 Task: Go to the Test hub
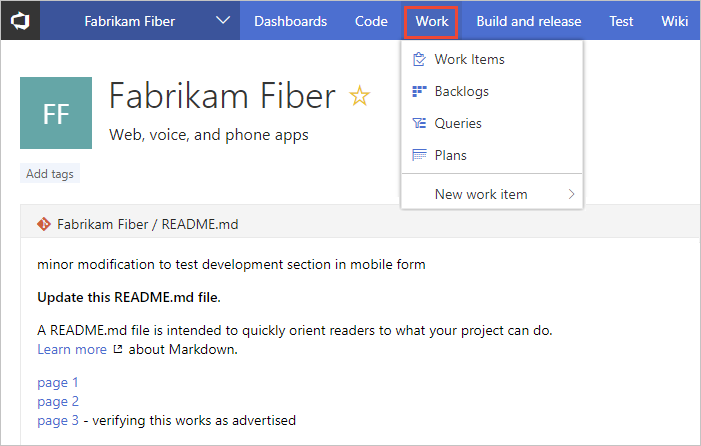pos(621,21)
